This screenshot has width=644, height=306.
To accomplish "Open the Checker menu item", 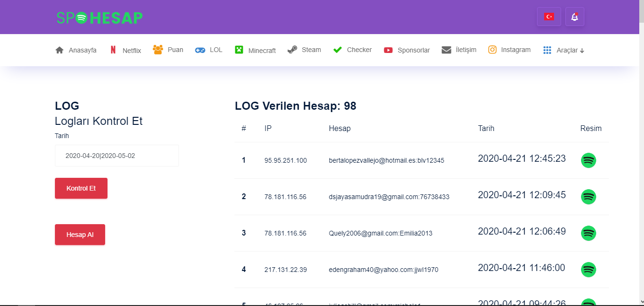I will tap(352, 50).
